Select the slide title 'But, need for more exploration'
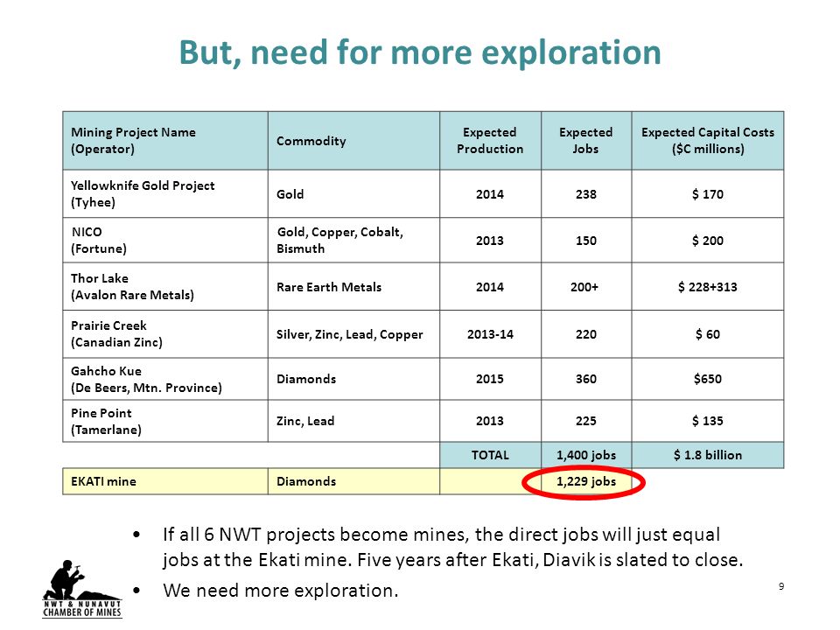Viewport: 840px width, 630px height. point(420,52)
